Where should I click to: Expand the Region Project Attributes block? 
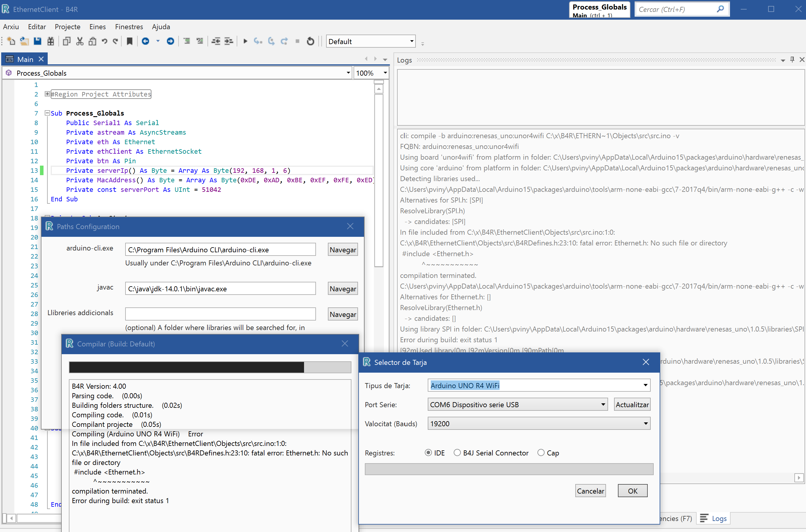point(47,94)
